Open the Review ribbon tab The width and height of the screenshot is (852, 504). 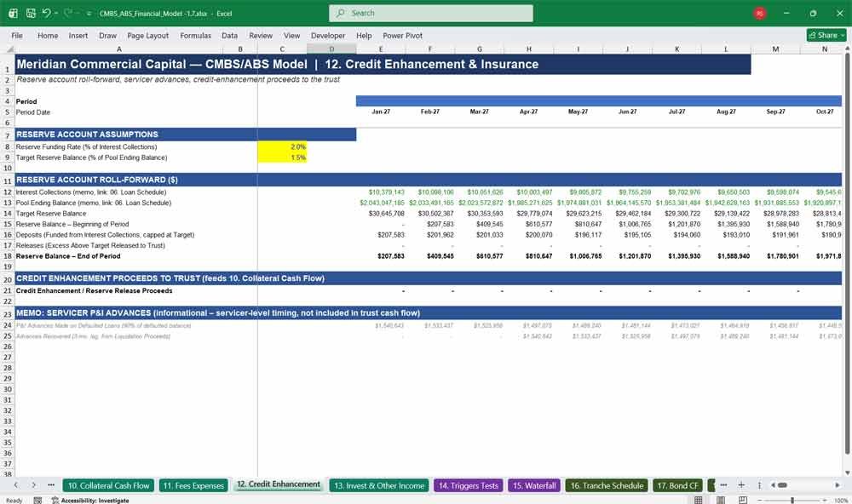tap(261, 35)
